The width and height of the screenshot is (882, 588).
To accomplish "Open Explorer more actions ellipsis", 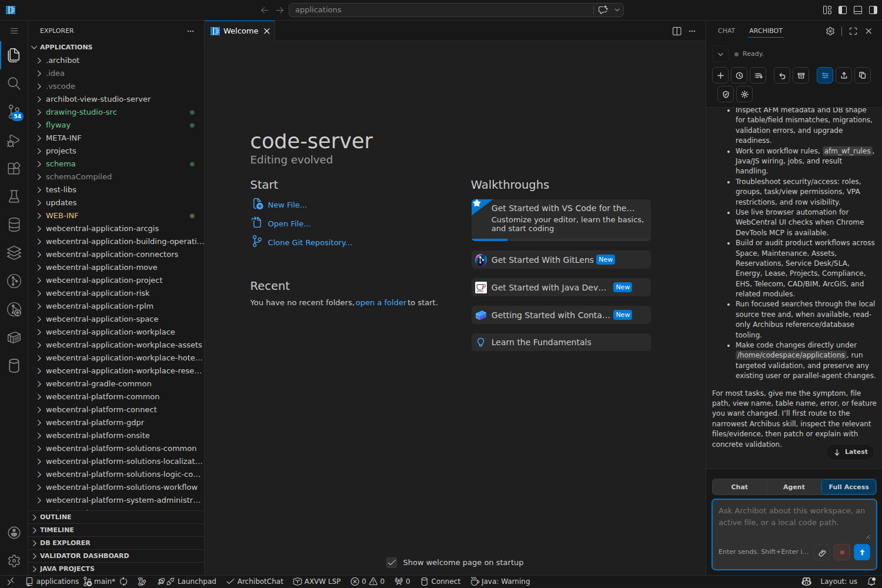I will [191, 31].
